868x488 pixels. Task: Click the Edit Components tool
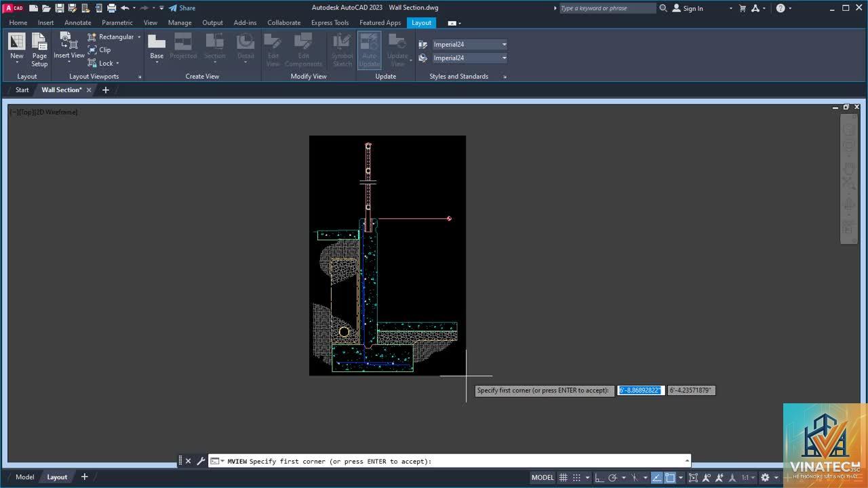(303, 50)
